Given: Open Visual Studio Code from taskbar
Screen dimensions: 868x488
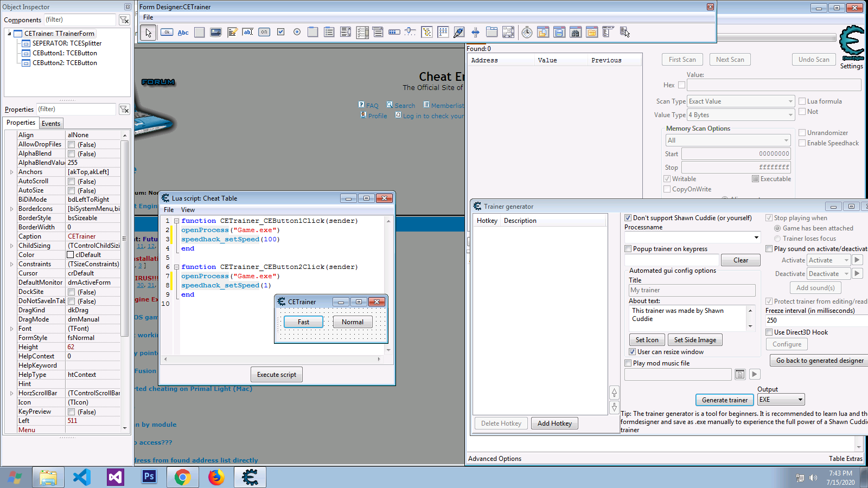Looking at the screenshot, I should pos(82,477).
